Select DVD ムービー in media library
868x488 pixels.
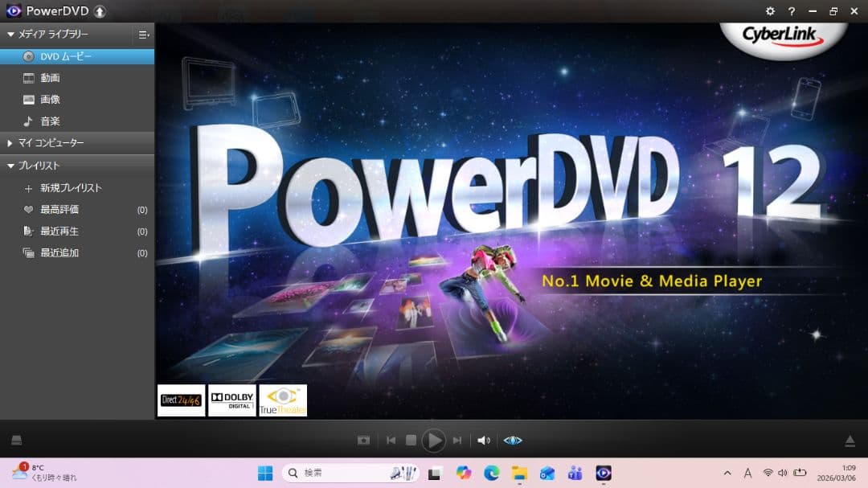pos(77,56)
